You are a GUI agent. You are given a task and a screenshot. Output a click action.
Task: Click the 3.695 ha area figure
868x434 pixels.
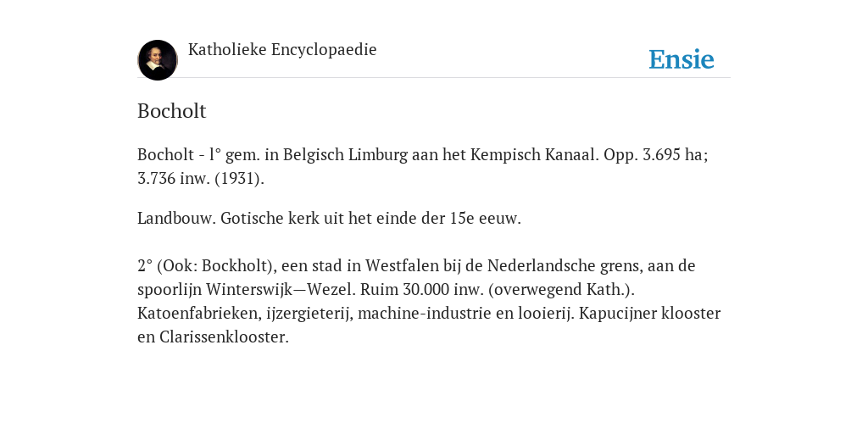click(x=675, y=154)
